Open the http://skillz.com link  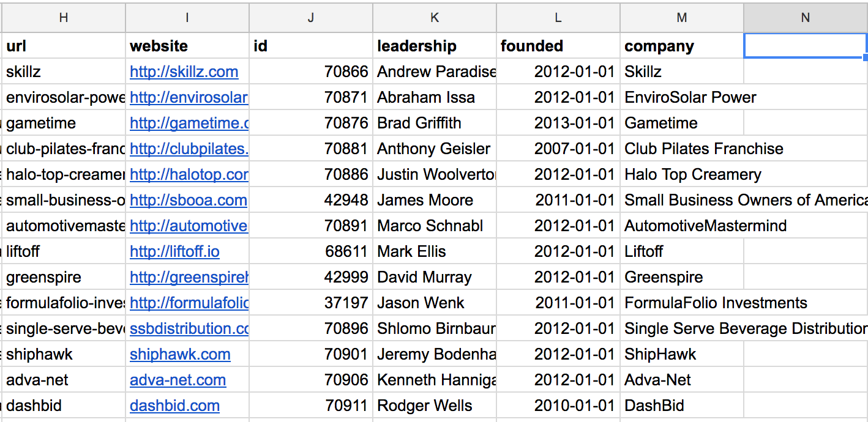click(184, 72)
